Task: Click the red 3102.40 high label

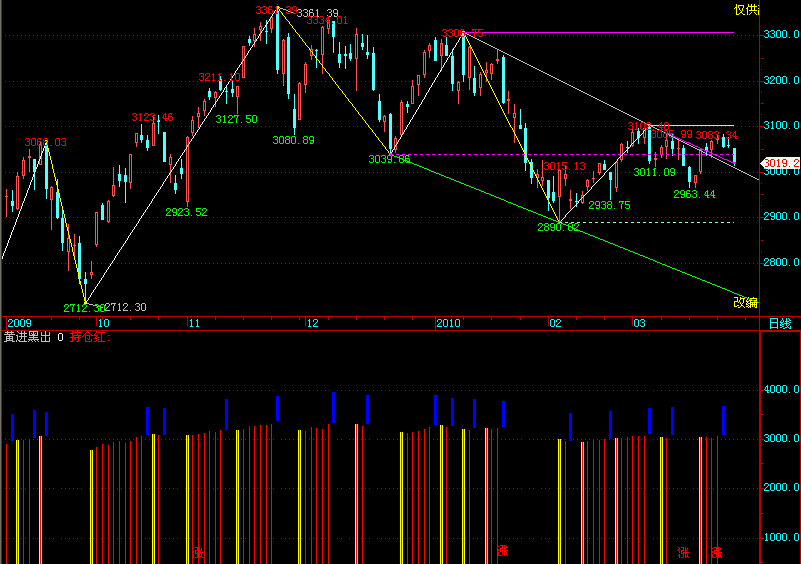Action: click(x=648, y=126)
